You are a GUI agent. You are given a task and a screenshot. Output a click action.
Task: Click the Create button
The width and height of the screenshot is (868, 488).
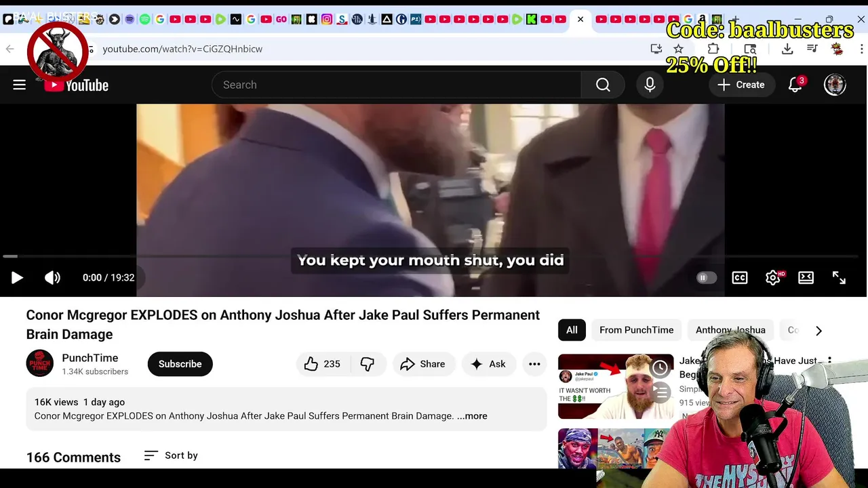pos(741,85)
